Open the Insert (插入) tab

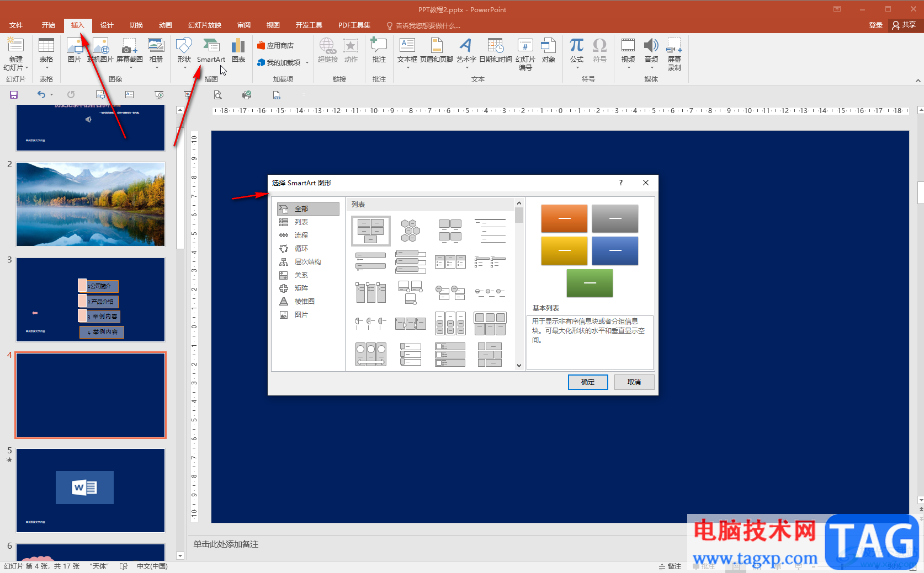78,25
